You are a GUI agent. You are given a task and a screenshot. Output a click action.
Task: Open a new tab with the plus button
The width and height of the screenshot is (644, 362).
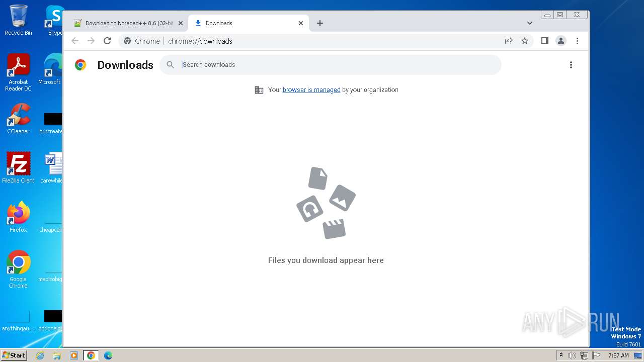pos(320,23)
